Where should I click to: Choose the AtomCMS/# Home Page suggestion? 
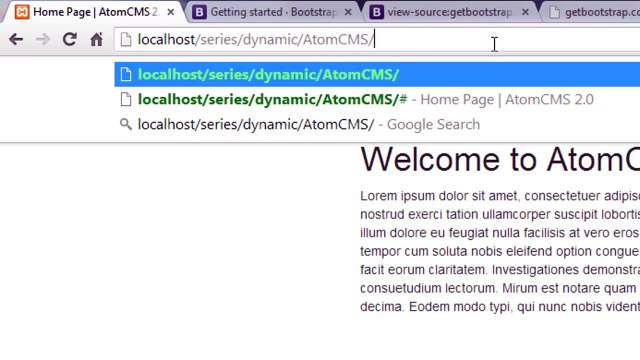(377, 99)
